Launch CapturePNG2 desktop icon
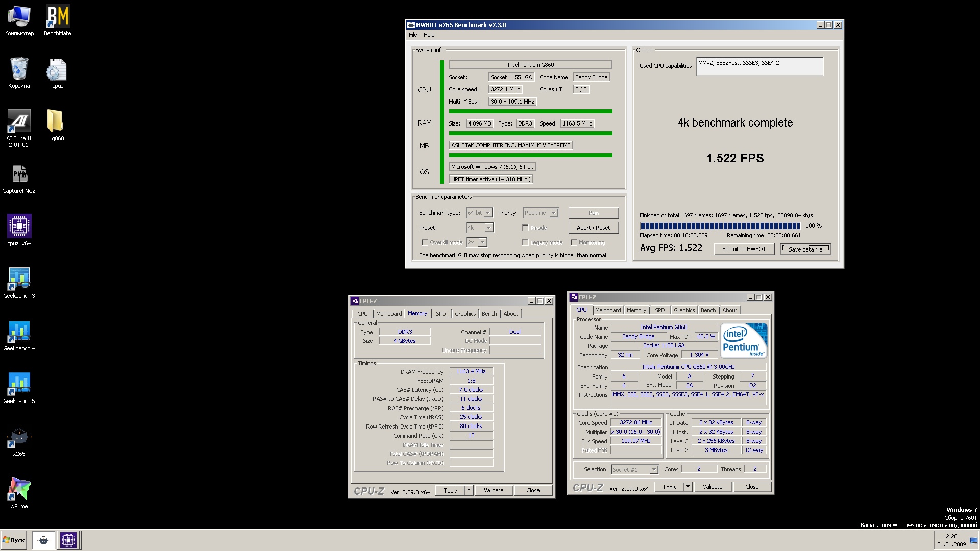 (19, 179)
